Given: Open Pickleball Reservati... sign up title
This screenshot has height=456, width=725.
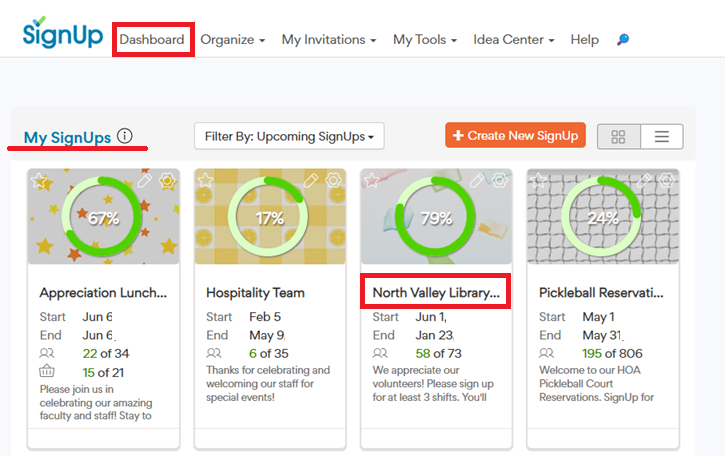Looking at the screenshot, I should [x=601, y=293].
